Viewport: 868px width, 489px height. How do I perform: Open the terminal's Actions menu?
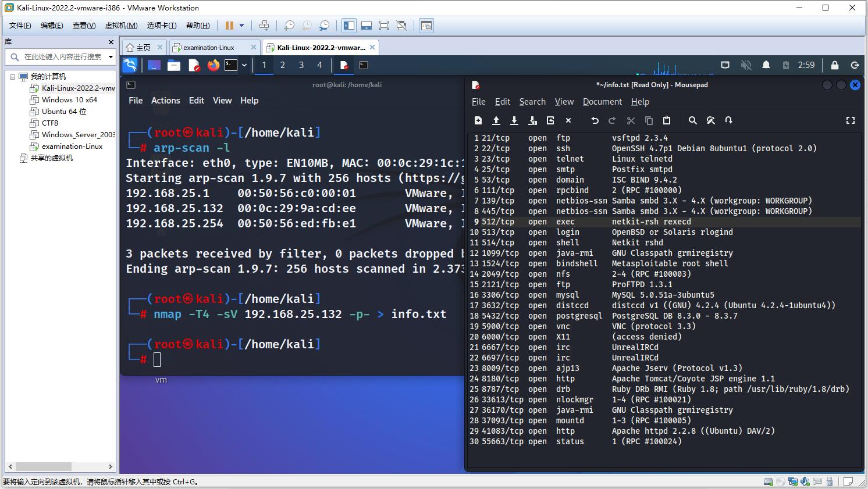coord(166,101)
